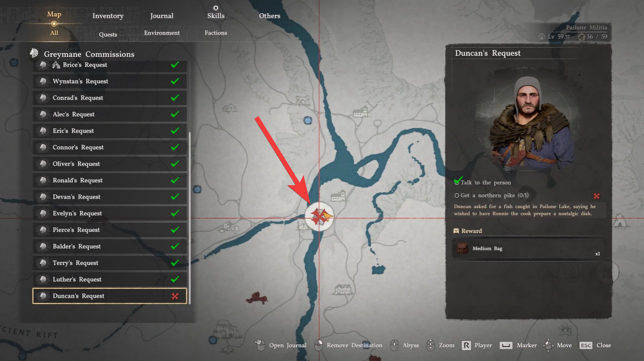Screen dimensions: 644x361
Task: Click the blue marker left of the destination
Action: pos(197,189)
